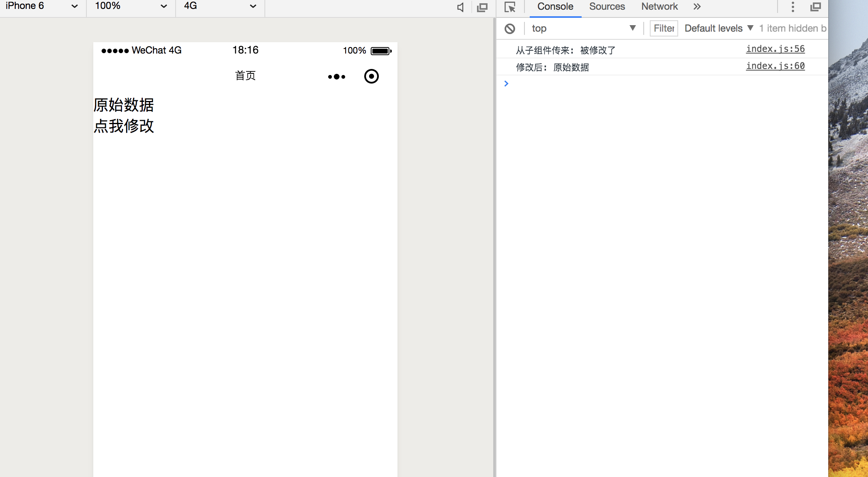Open the 4G network type dropdown
Image resolution: width=868 pixels, height=477 pixels.
[x=219, y=6]
